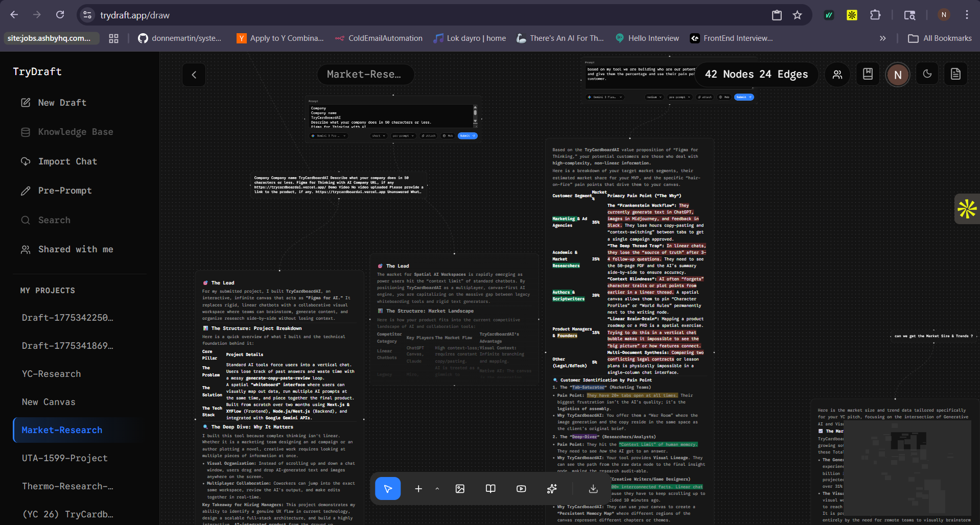
Task: Click the image insert icon in bottom toolbar
Action: click(x=459, y=488)
